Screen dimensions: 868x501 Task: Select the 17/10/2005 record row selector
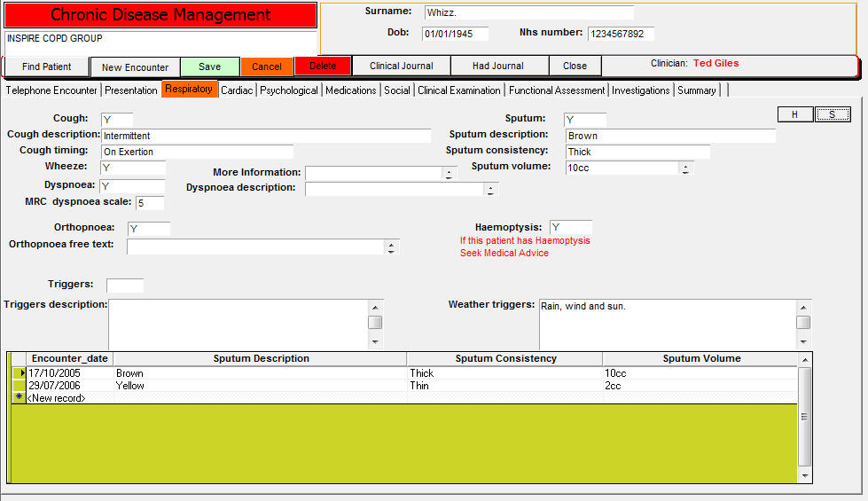(x=19, y=373)
